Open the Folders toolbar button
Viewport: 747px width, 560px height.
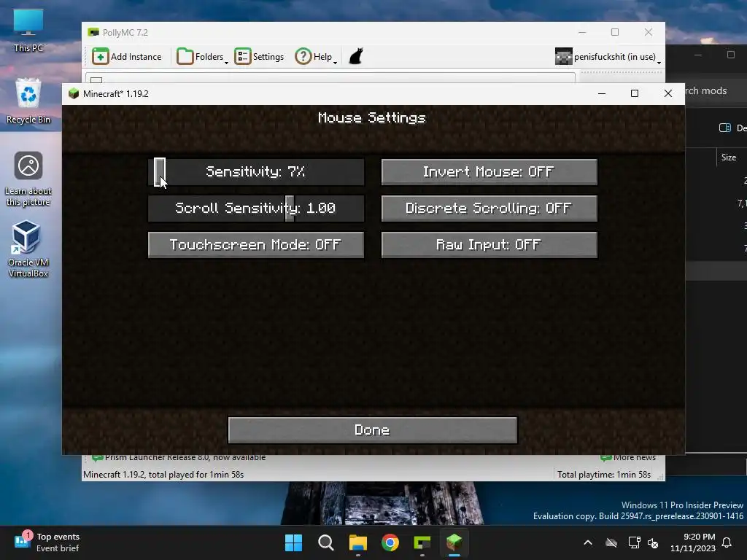200,57
